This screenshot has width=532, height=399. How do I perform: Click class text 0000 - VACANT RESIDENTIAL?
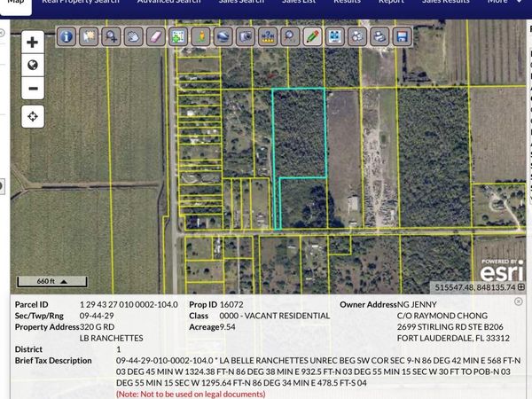[275, 316]
